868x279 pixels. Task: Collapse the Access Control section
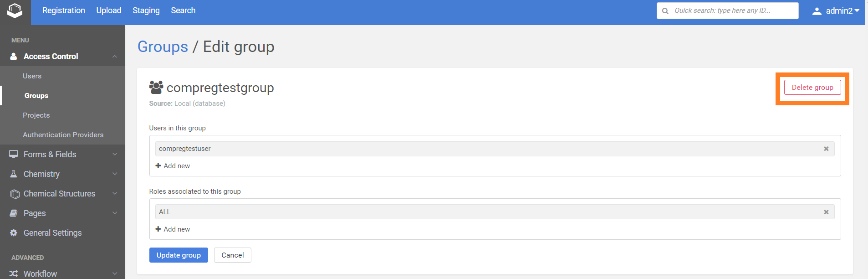point(115,57)
